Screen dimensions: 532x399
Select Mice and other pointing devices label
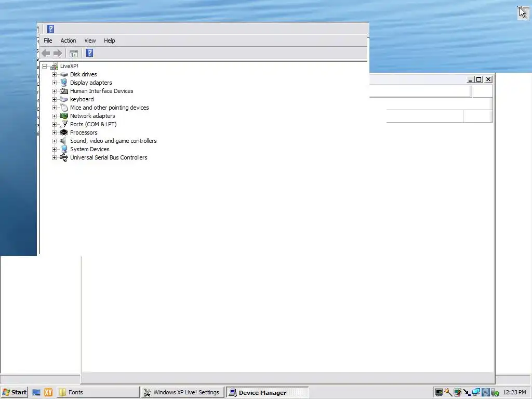[x=109, y=108]
